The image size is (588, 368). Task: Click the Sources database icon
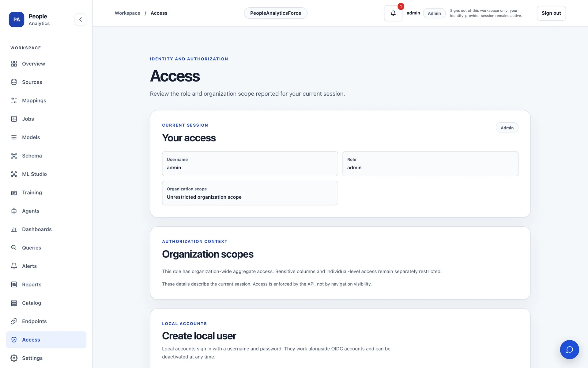(x=14, y=82)
